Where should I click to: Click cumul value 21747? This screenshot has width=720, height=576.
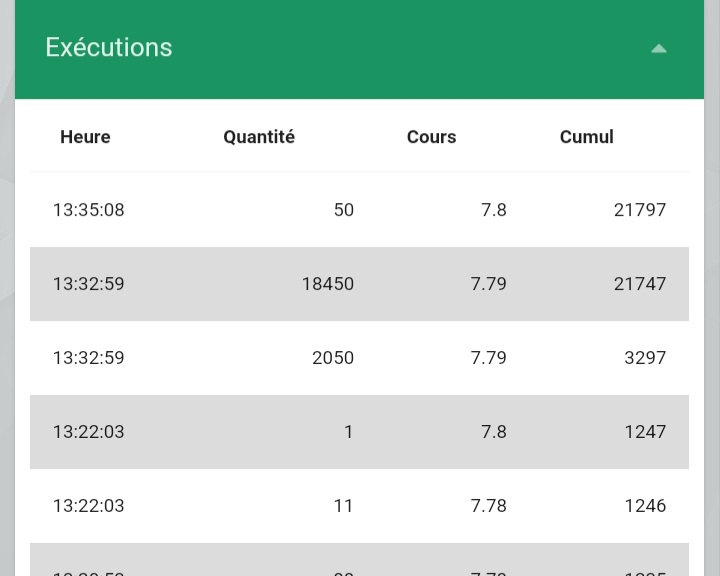pyautogui.click(x=640, y=284)
